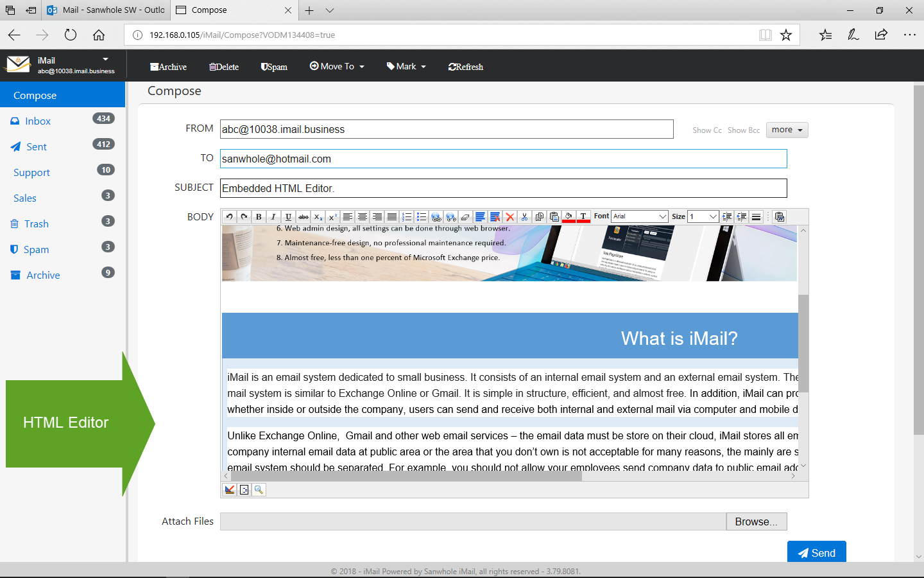The height and width of the screenshot is (578, 924).
Task: Switch to HTML source view icon
Action: point(244,489)
